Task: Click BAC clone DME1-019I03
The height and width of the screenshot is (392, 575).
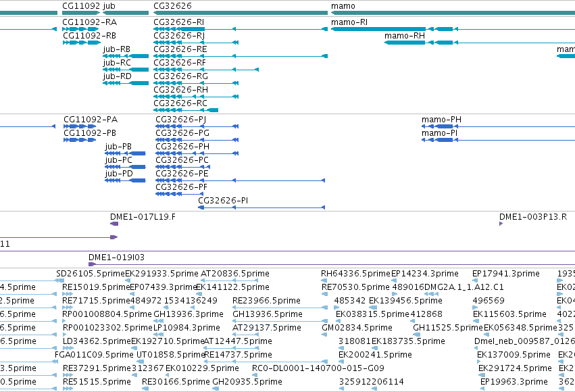Action: click(x=116, y=258)
